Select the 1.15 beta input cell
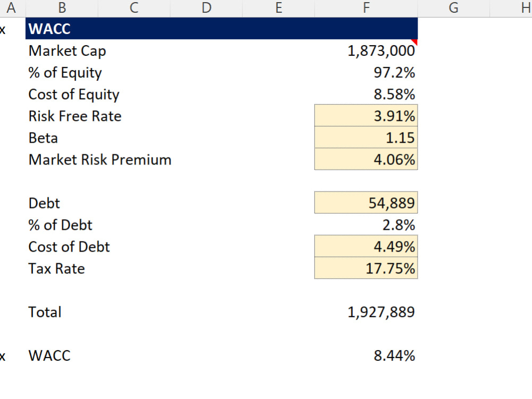 click(366, 137)
